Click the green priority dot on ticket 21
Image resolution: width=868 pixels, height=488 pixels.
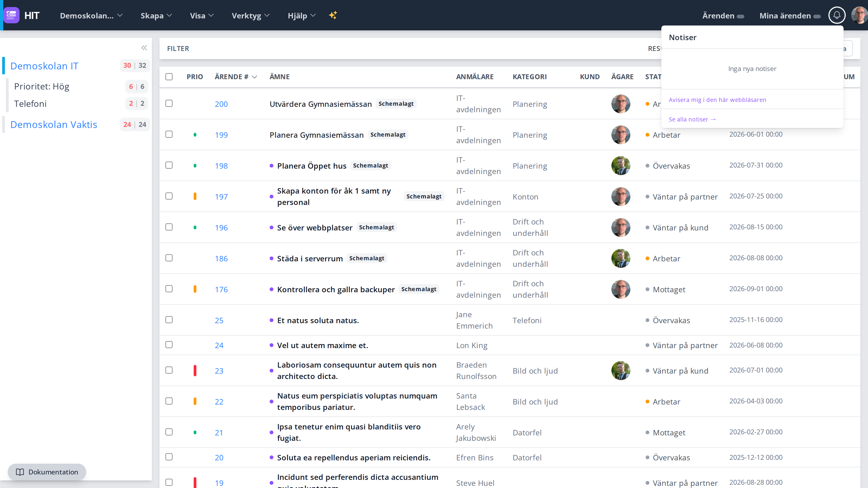pos(195,432)
